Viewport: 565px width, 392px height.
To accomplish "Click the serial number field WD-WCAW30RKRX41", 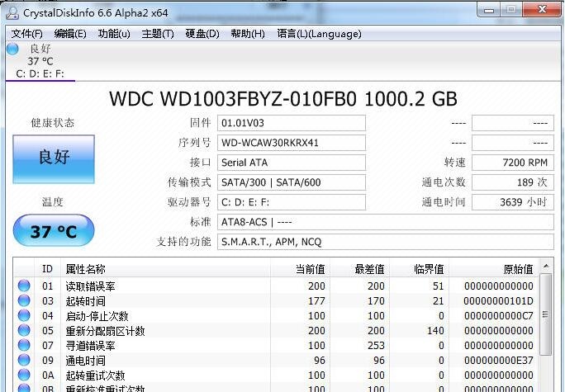I will point(292,143).
